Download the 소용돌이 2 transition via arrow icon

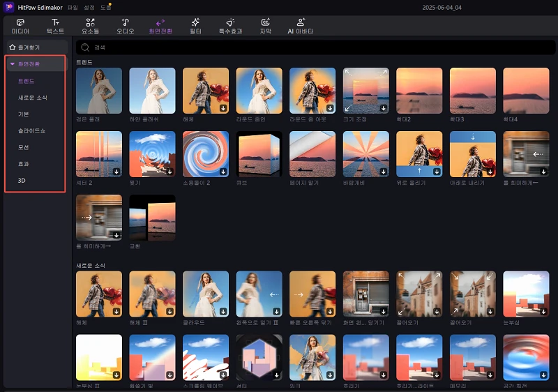[x=223, y=171]
